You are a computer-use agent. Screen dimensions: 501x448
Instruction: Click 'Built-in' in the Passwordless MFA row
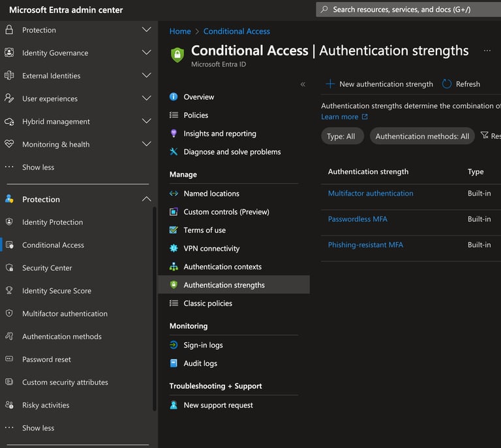point(479,219)
